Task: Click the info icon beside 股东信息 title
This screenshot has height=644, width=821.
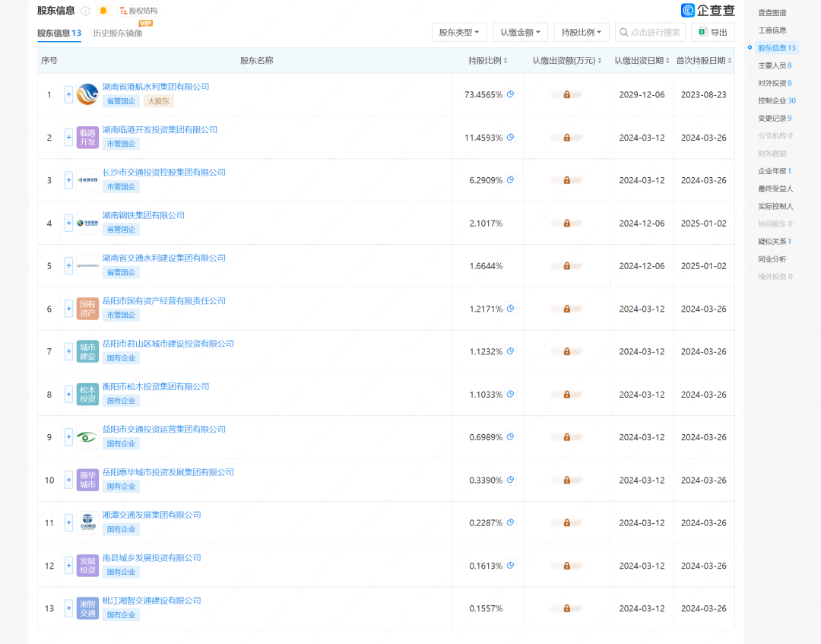Action: (85, 11)
